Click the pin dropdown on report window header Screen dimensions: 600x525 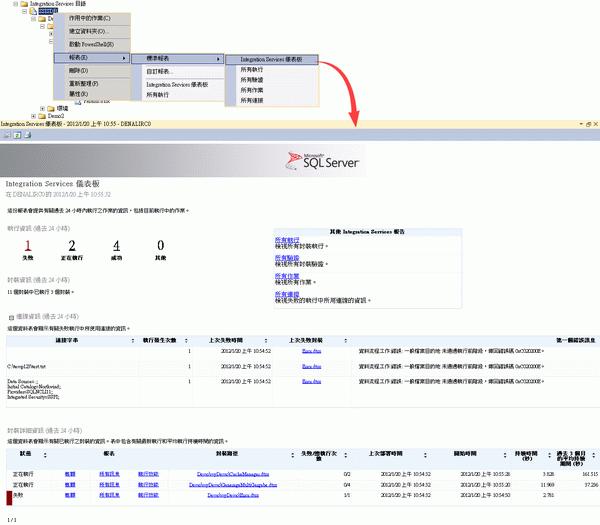pyautogui.click(x=581, y=124)
